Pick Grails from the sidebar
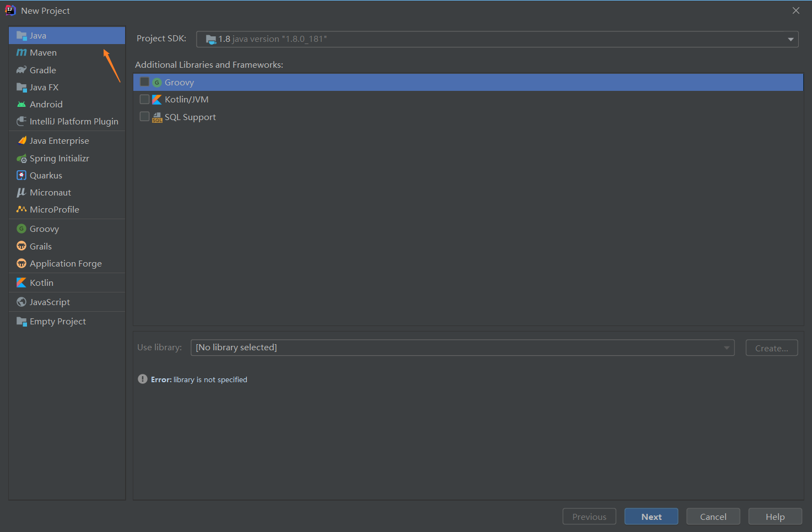The height and width of the screenshot is (532, 812). click(x=67, y=246)
